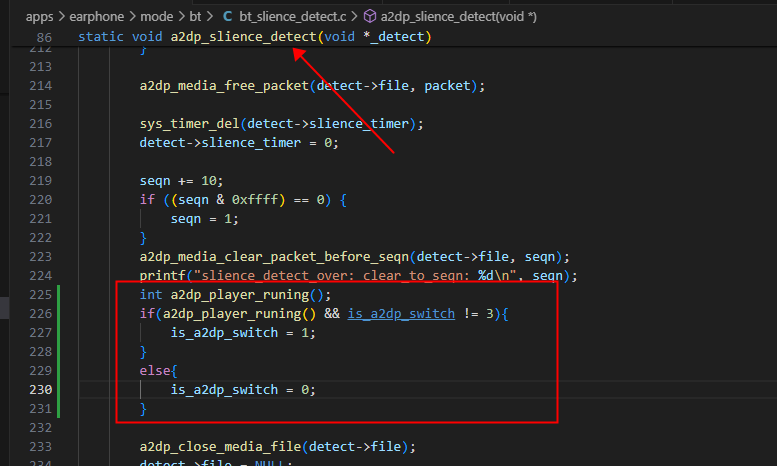Open the 'mode' breadcrumb segment
Image resolution: width=777 pixels, height=466 pixels.
click(x=157, y=16)
